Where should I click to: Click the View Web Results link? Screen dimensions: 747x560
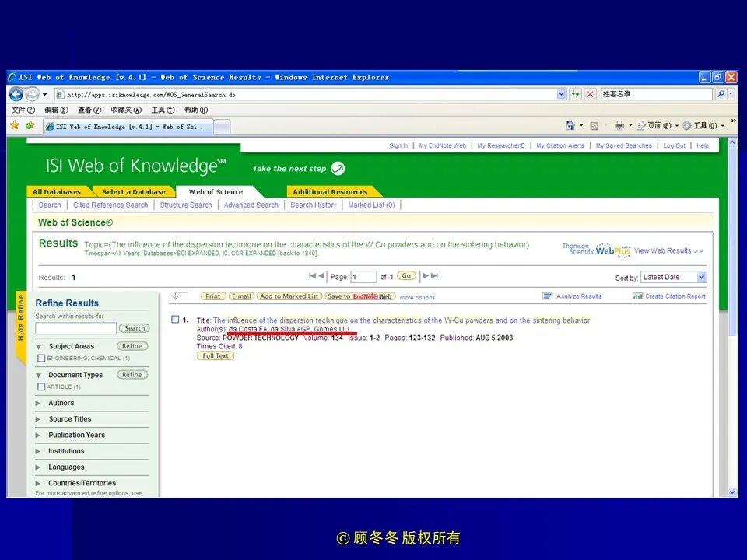668,250
